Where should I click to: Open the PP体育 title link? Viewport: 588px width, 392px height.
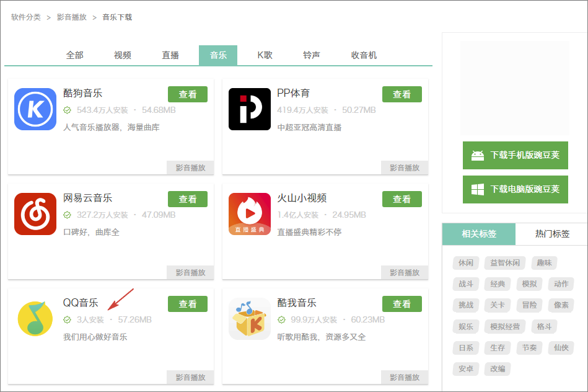pos(293,93)
